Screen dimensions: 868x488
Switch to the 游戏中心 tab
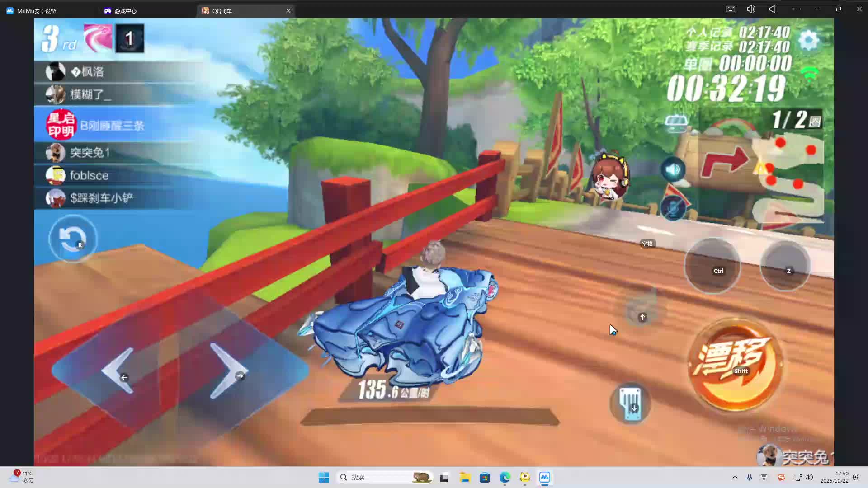tap(125, 11)
